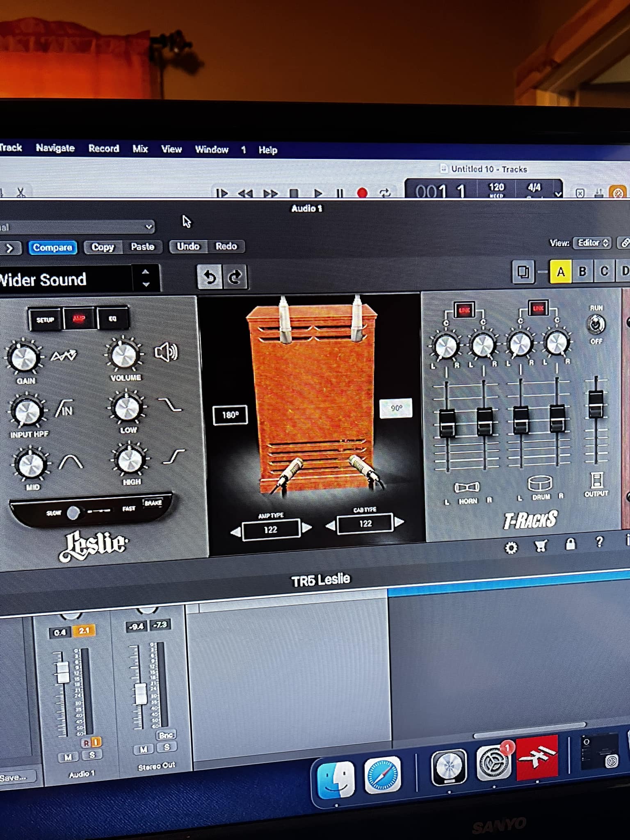
Task: Click the Mid bell curve icon
Action: point(71,462)
